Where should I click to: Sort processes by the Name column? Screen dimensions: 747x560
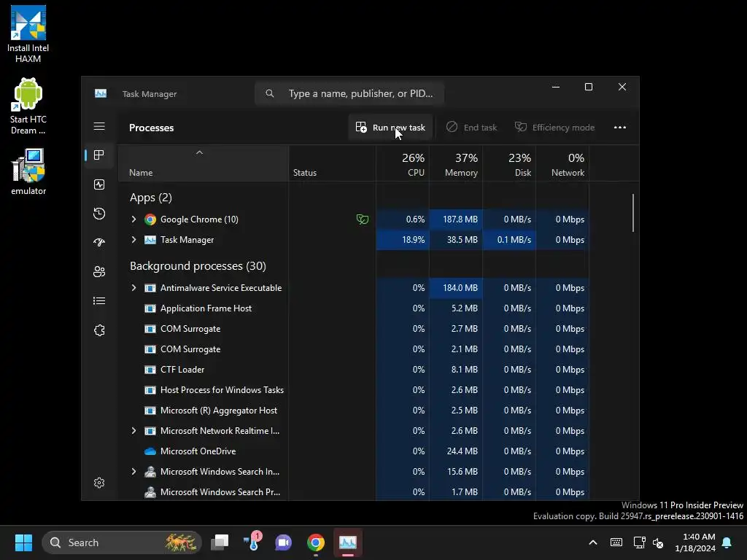coord(203,164)
